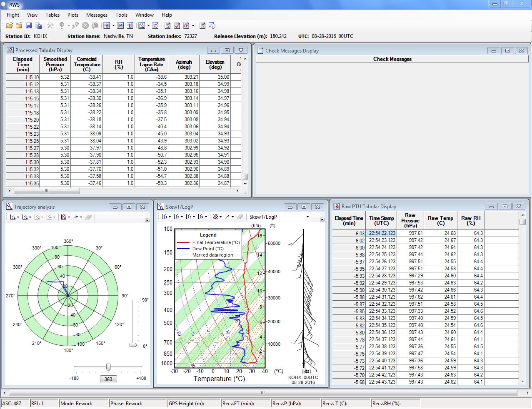Click the 'S' document icon in toolbar

167,26
